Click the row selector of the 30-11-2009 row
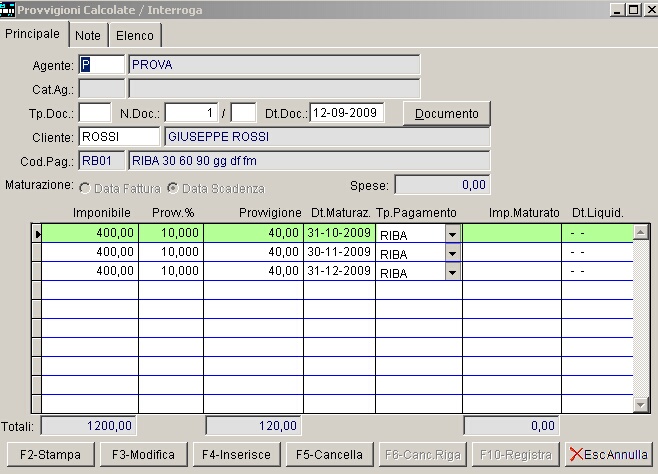The width and height of the screenshot is (658, 474). pyautogui.click(x=37, y=252)
